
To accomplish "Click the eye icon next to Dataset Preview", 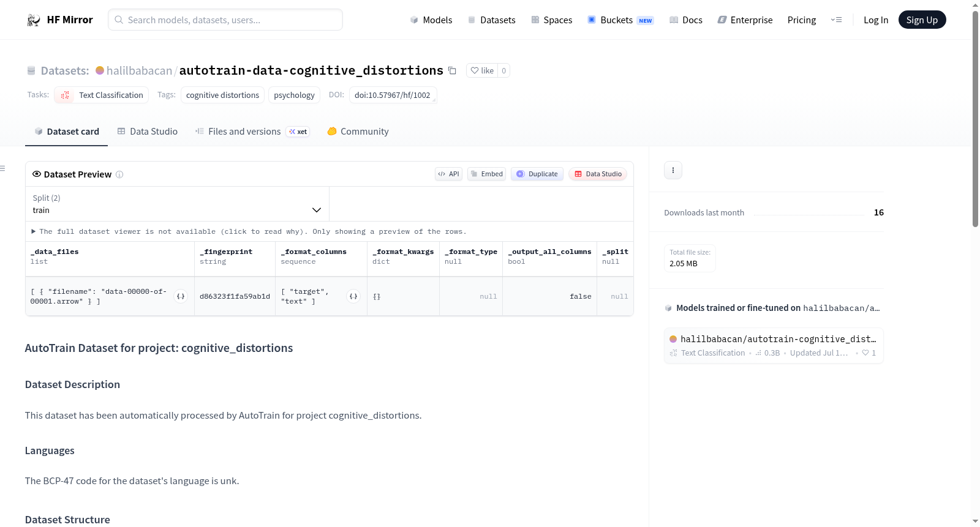I will click(37, 174).
